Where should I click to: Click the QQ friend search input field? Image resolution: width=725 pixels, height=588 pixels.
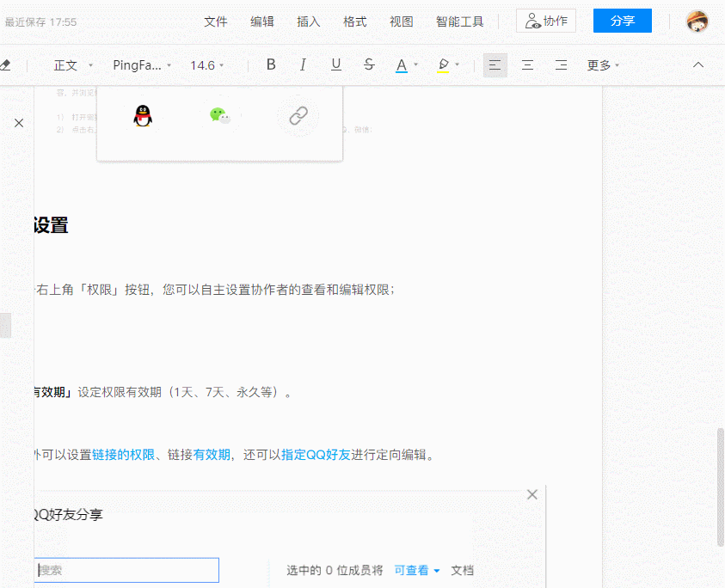click(127, 570)
